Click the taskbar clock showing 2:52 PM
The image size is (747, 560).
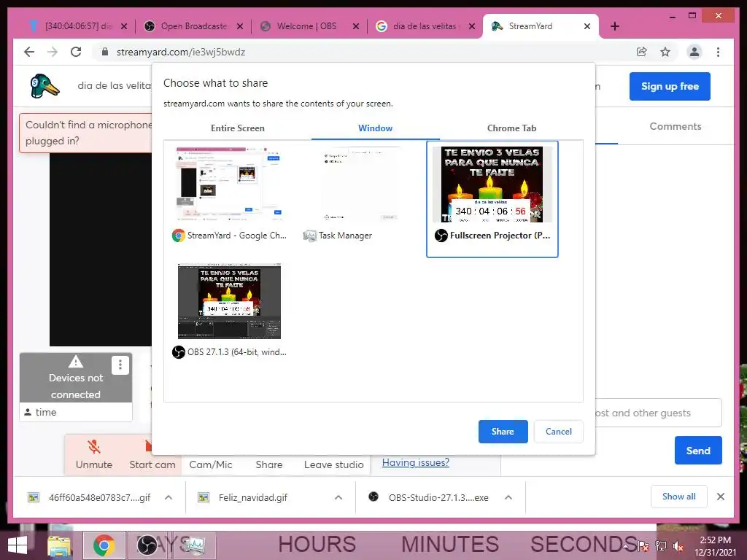pyautogui.click(x=715, y=546)
